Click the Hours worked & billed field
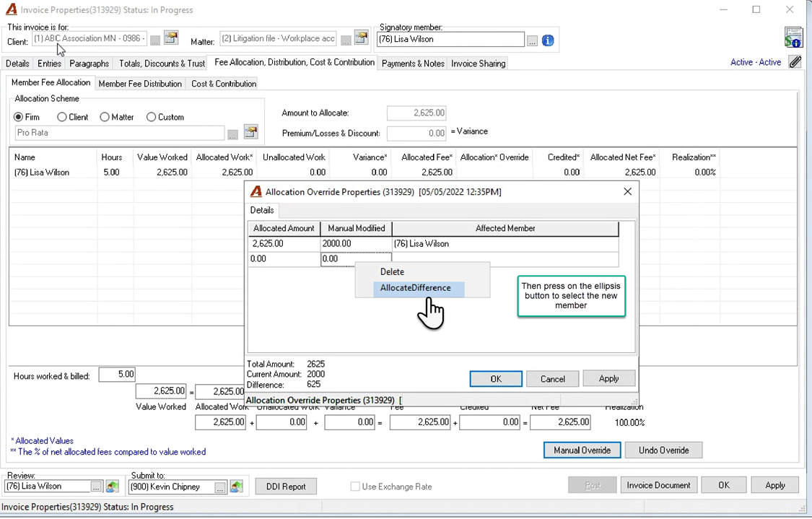The height and width of the screenshot is (519, 812). click(117, 374)
